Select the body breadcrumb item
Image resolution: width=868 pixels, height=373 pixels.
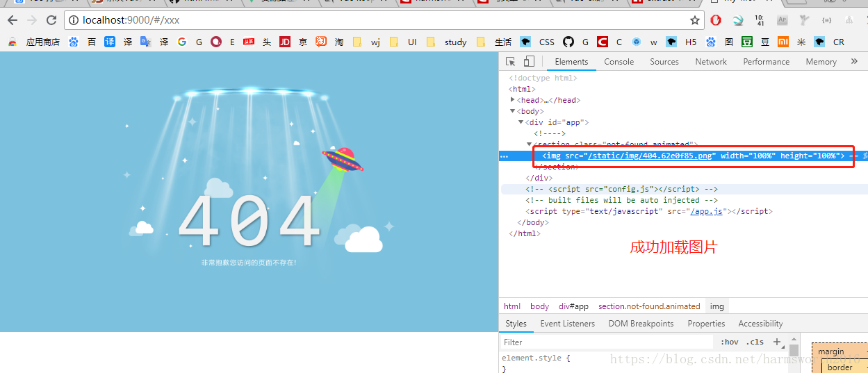click(539, 306)
